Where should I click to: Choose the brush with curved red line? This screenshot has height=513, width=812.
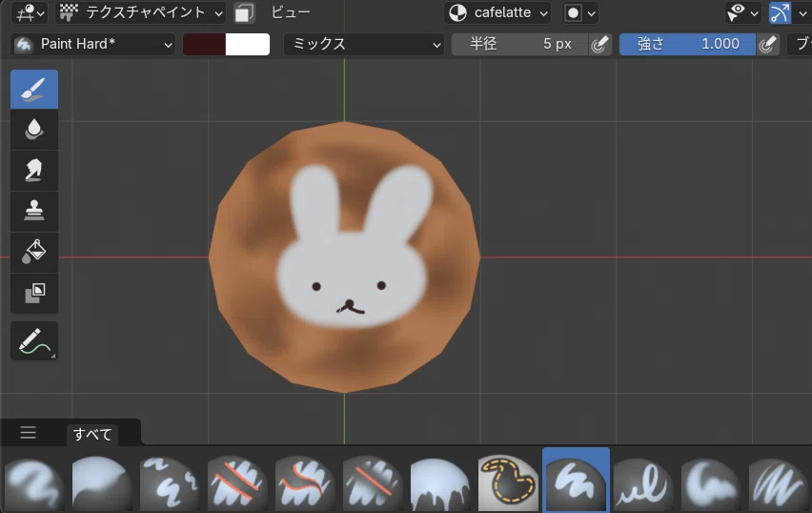coord(305,484)
